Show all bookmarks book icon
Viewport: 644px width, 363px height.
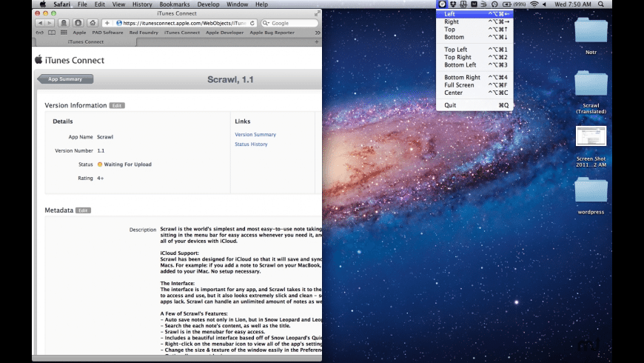point(52,33)
